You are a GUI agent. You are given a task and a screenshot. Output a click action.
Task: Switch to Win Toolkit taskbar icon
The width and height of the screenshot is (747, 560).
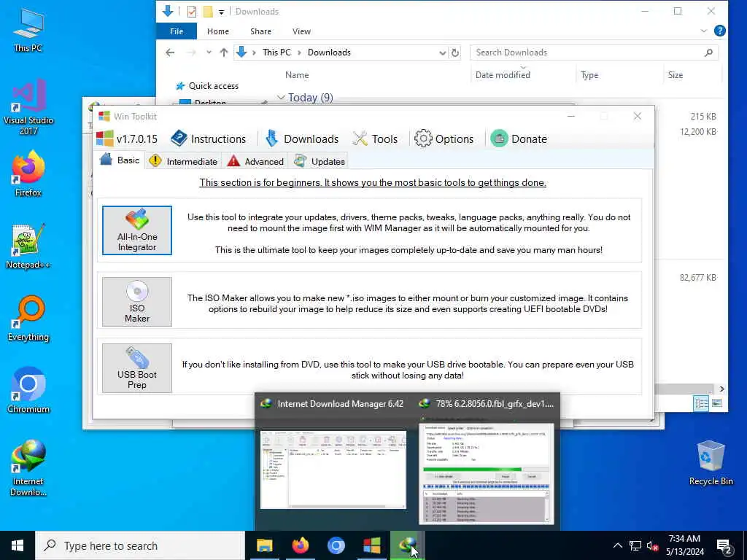[371, 545]
